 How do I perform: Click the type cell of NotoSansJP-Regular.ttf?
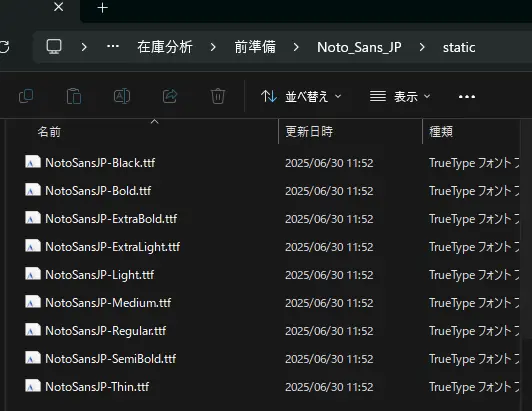[474, 331]
